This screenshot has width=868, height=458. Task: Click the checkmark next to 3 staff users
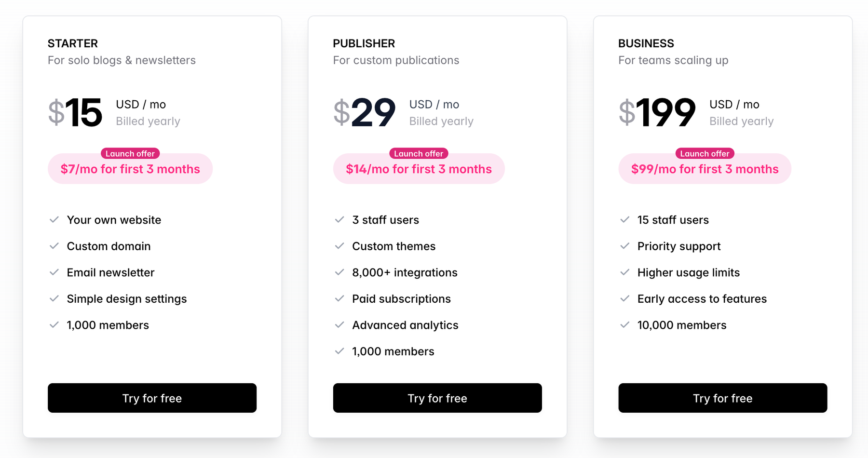click(339, 220)
